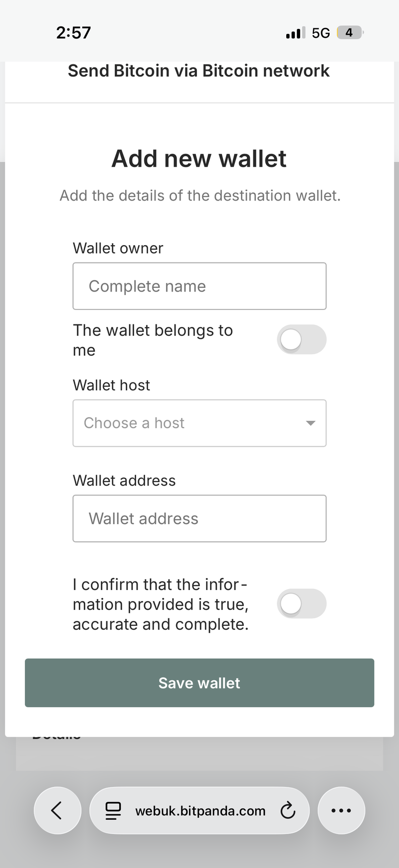Tap the 'Wallet host' label

coord(111,385)
